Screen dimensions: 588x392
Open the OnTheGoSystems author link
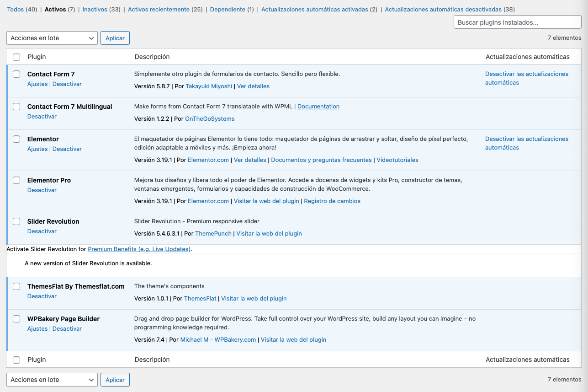[x=210, y=118]
